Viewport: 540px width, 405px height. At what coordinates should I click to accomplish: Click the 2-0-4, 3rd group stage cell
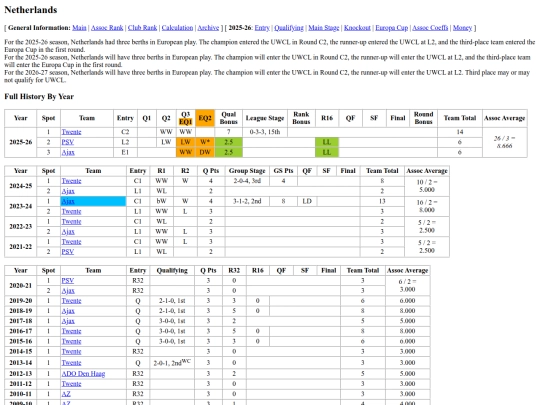pos(247,181)
